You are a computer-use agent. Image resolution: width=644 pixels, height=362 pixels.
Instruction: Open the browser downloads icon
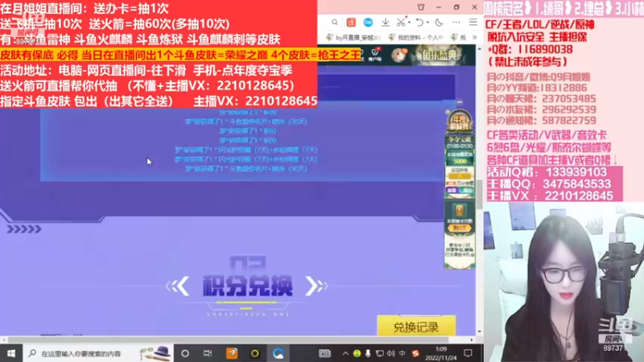click(x=386, y=23)
